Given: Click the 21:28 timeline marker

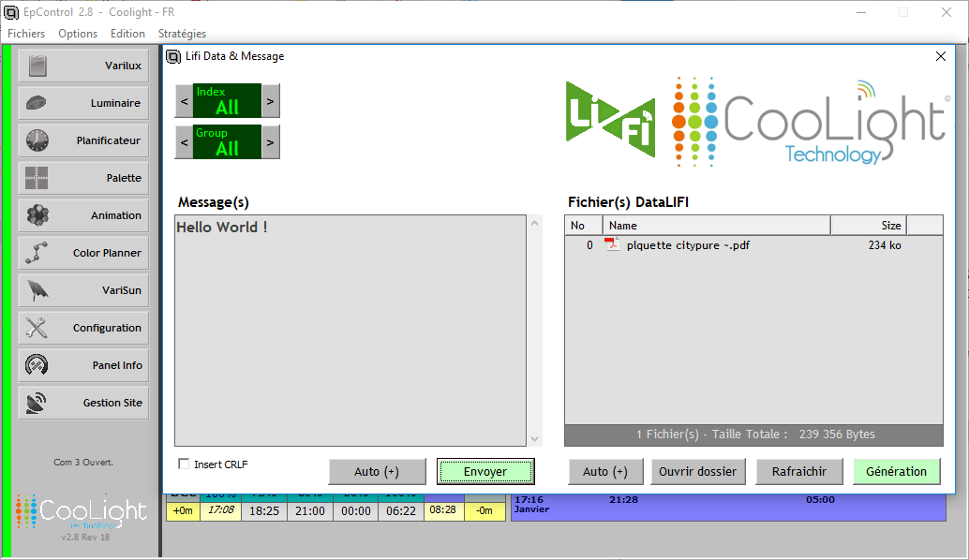Looking at the screenshot, I should click(623, 499).
